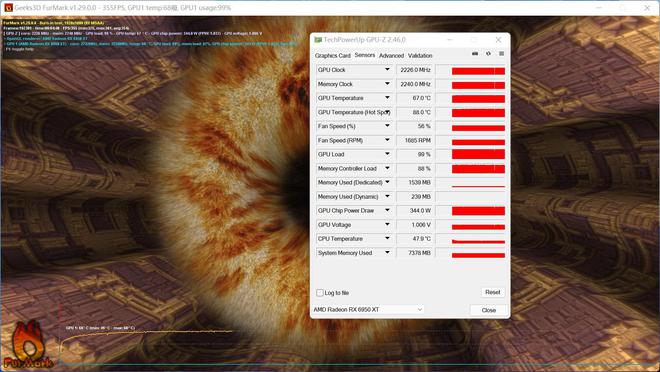Open the Validation tab
This screenshot has height=372, width=660.
point(420,56)
